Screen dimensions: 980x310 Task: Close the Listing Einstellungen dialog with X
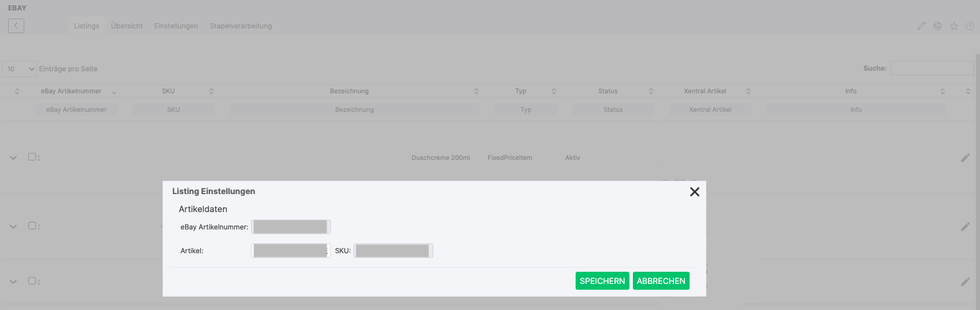point(695,192)
